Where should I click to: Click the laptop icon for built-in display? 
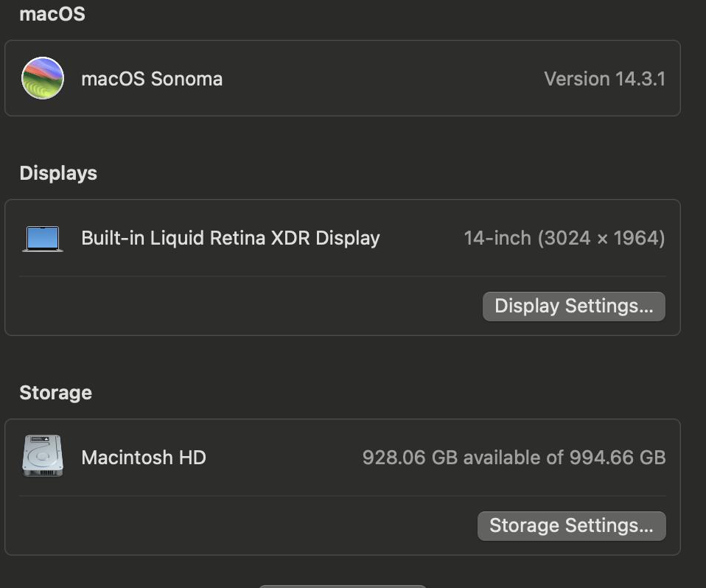point(43,238)
